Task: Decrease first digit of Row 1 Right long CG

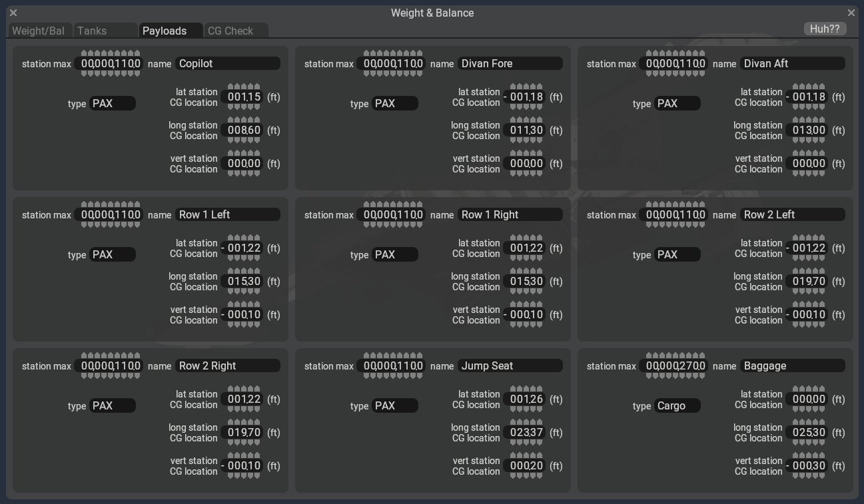Action: coord(514,292)
